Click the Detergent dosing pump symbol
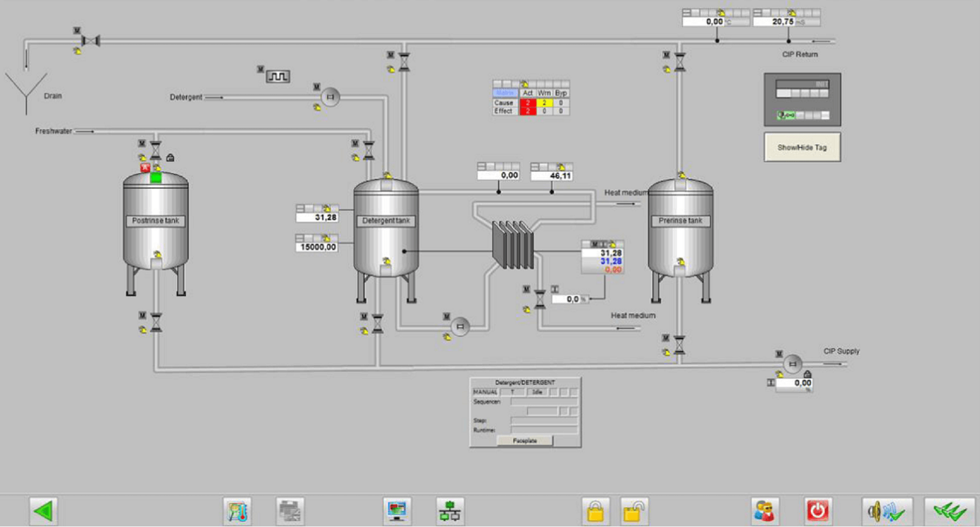This screenshot has width=980, height=527. 330,97
